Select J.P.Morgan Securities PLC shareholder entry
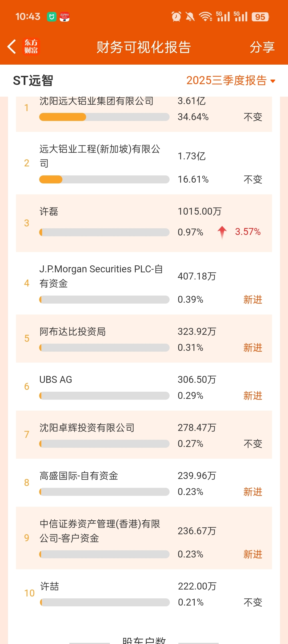 tap(101, 276)
